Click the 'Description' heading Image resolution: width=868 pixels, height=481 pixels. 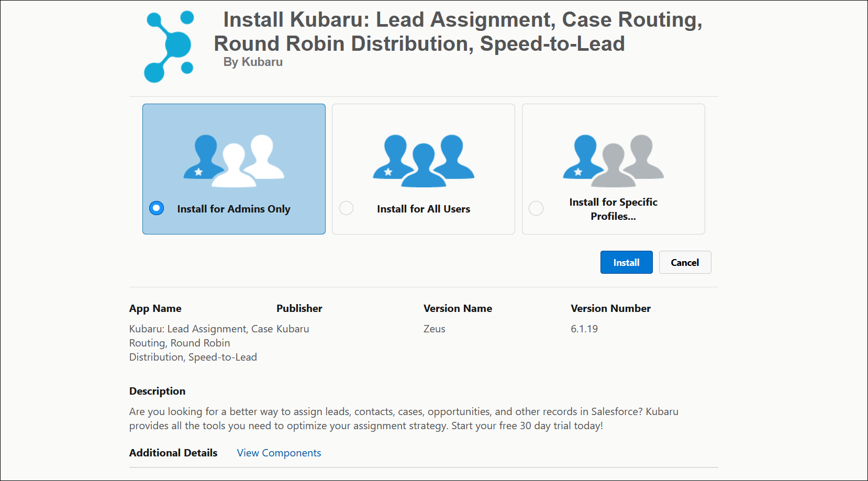157,391
